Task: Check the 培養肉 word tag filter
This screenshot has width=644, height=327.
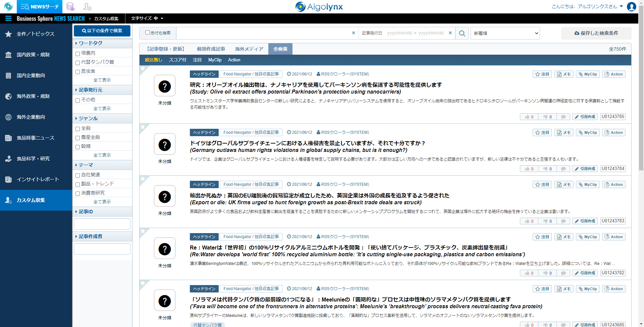Action: (x=77, y=53)
